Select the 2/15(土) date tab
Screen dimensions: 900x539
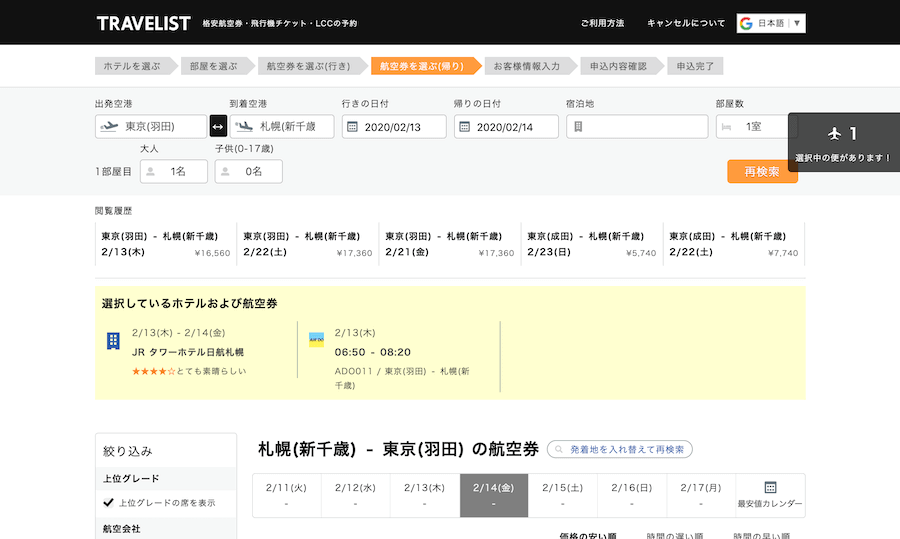[x=562, y=495]
